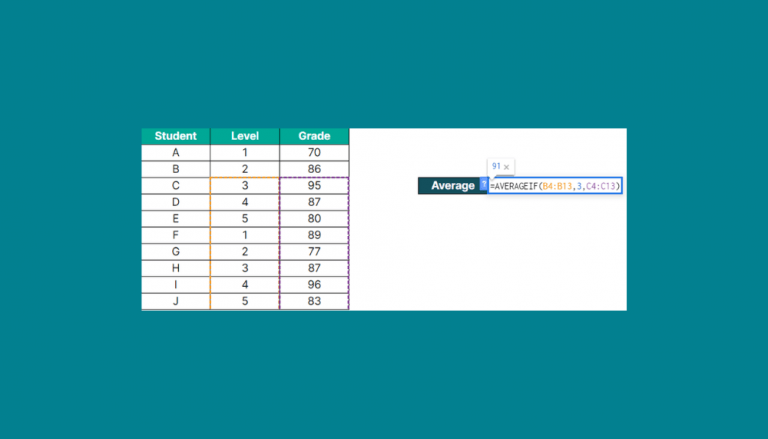Select Level cell in Student D row
Image resolution: width=768 pixels, height=439 pixels.
[245, 202]
